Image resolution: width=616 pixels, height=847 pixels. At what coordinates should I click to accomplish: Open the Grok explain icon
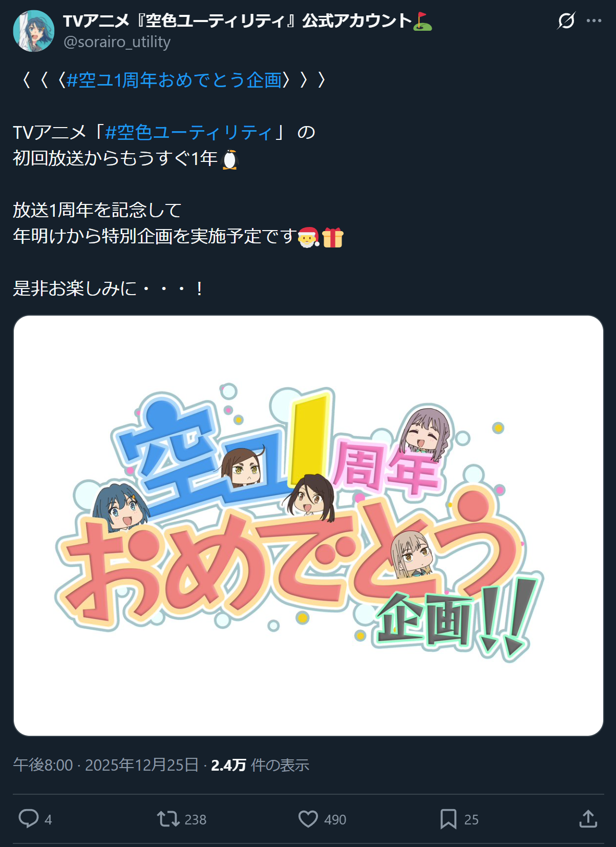click(x=566, y=20)
